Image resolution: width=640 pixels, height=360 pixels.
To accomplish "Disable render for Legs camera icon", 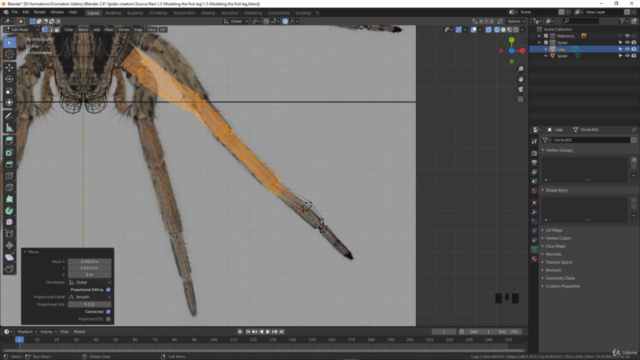I will click(x=634, y=49).
